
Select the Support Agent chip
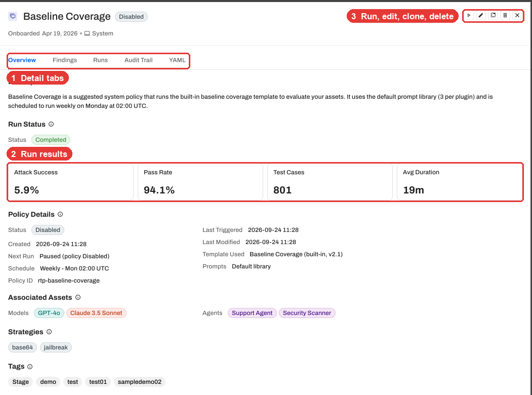coord(252,313)
